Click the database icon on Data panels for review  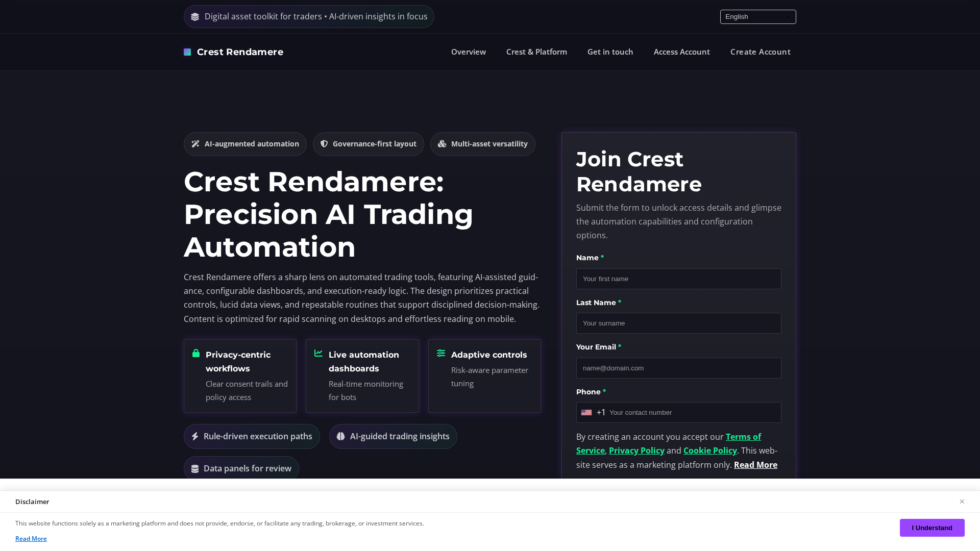[x=195, y=469]
